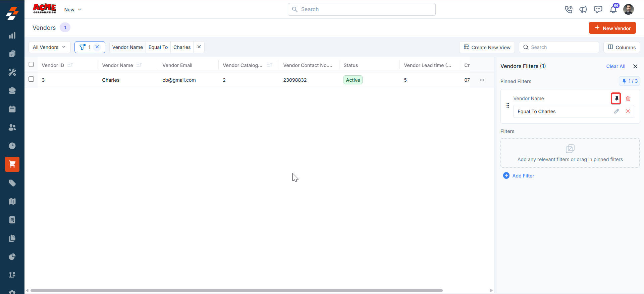Viewport: 644px width, 294px height.
Task: Sort by Vendor Name column
Action: point(139,65)
